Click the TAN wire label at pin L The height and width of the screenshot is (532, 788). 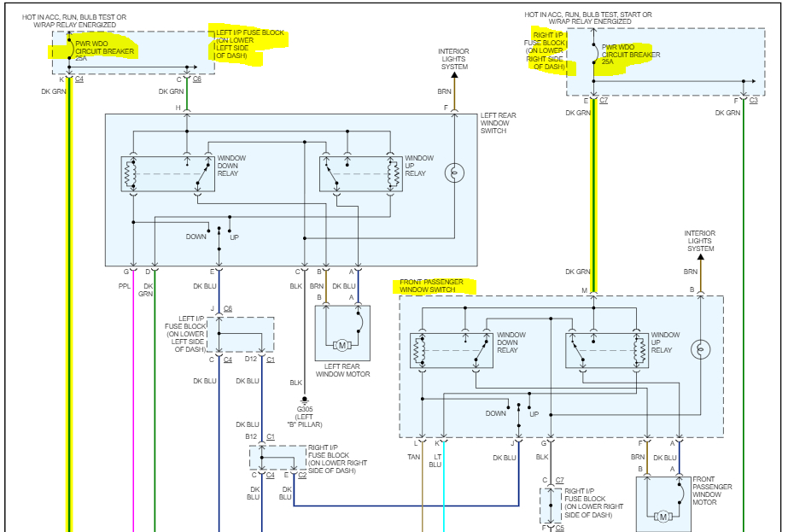click(x=413, y=457)
